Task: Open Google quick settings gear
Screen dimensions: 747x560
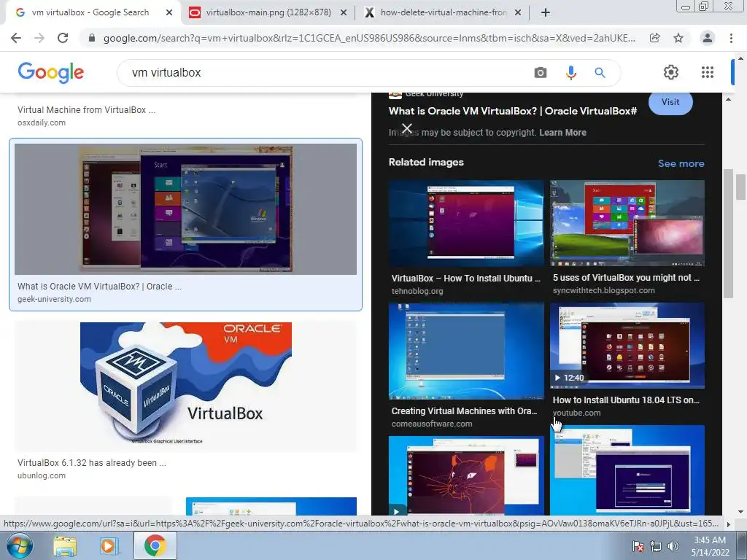Action: [671, 72]
